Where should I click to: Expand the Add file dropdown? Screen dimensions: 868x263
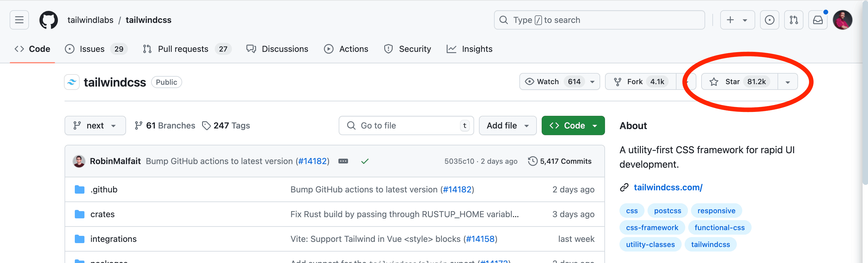click(x=508, y=125)
